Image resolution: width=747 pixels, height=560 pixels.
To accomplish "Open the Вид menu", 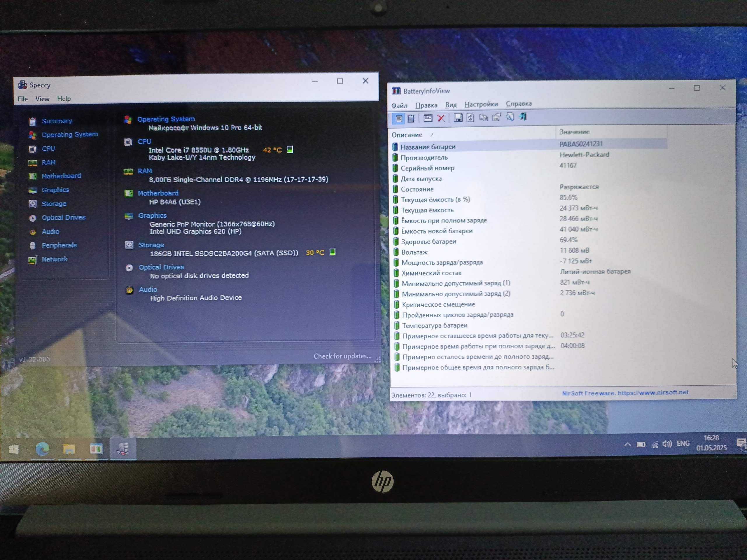I will (x=451, y=105).
